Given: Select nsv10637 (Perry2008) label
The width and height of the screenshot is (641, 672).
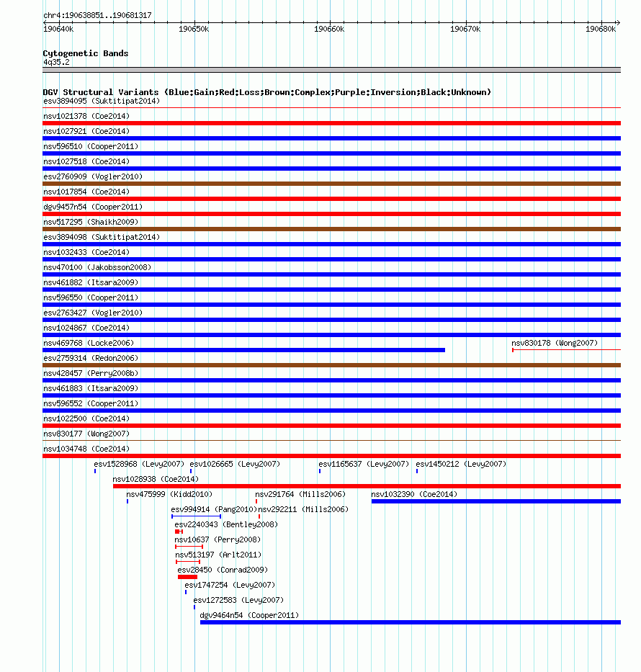Looking at the screenshot, I should click(218, 540).
